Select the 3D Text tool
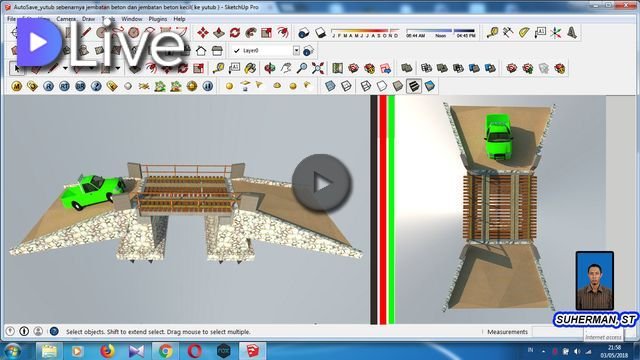 (571, 33)
